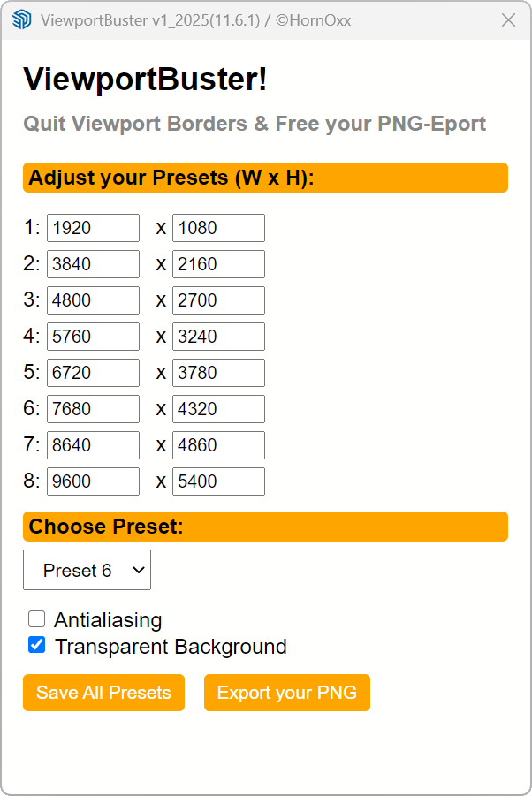Click preset 1 width field 1920
532x796 pixels.
point(93,228)
